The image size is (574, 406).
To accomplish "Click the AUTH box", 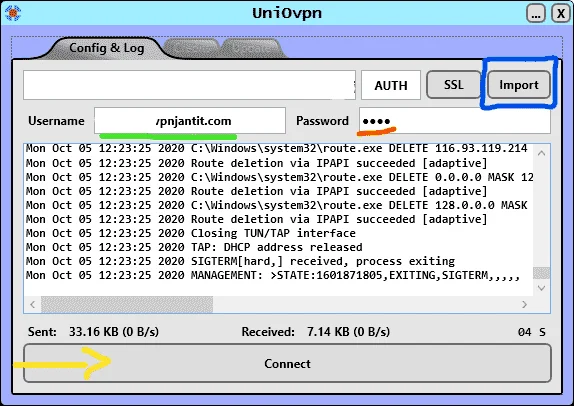I will point(391,85).
